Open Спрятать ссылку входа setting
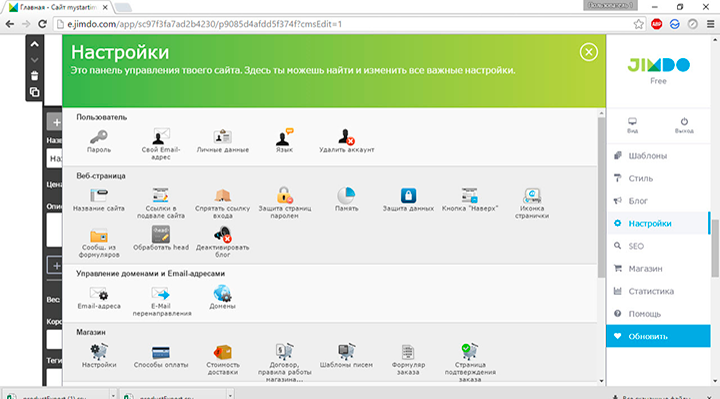 pyautogui.click(x=223, y=203)
